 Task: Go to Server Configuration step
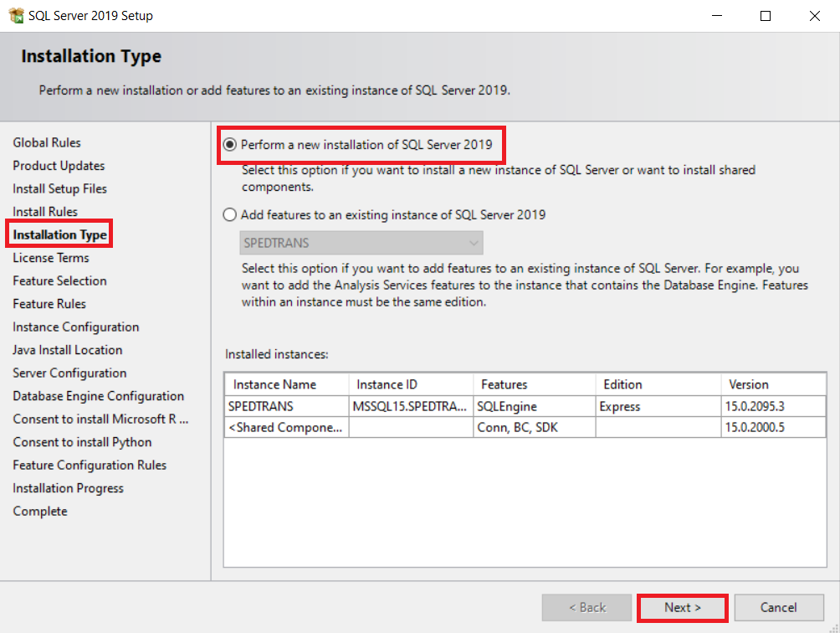coord(69,373)
